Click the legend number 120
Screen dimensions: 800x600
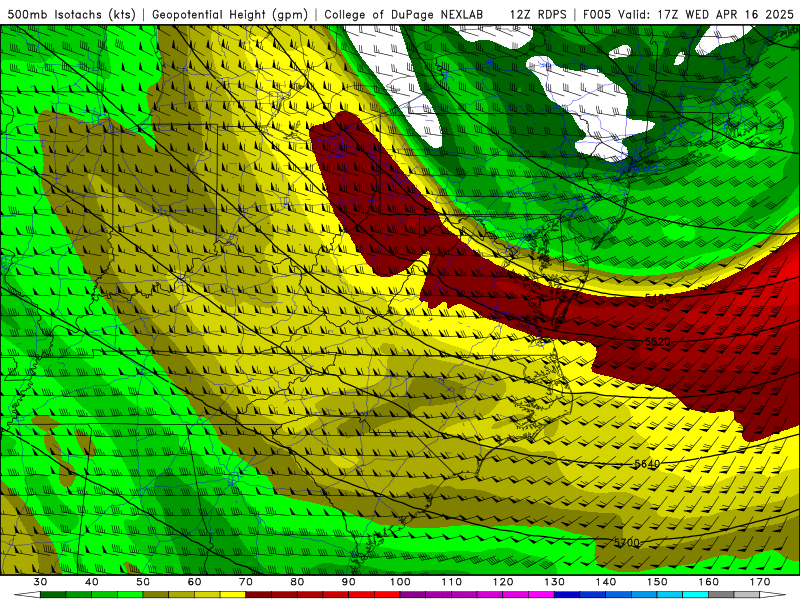click(x=503, y=582)
